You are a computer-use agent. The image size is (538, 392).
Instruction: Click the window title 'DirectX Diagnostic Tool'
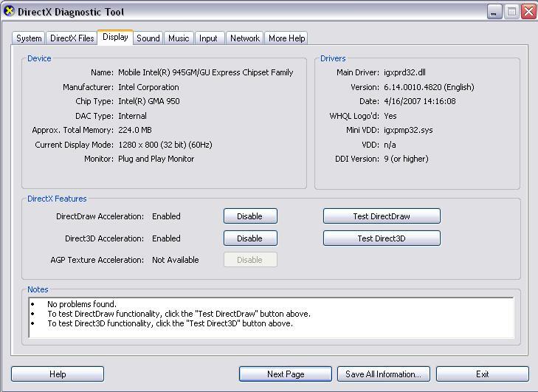(71, 12)
